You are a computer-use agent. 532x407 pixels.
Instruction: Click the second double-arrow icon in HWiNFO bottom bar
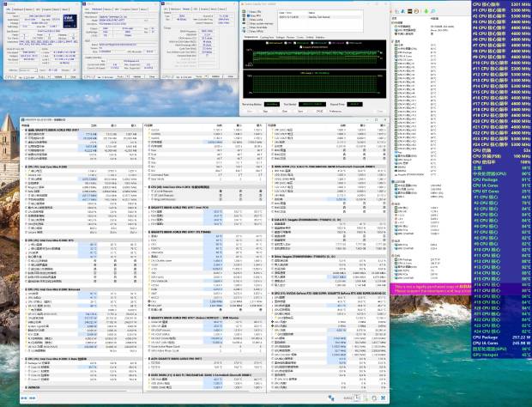click(33, 398)
